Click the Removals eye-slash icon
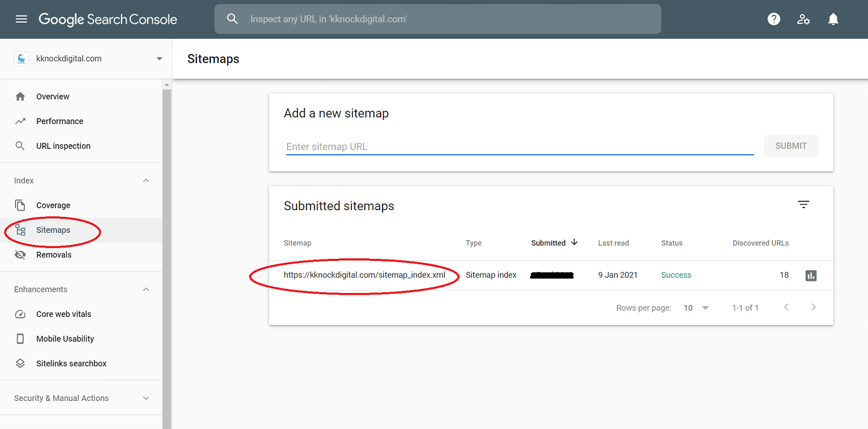Screen dimensions: 868x429 click(21, 254)
